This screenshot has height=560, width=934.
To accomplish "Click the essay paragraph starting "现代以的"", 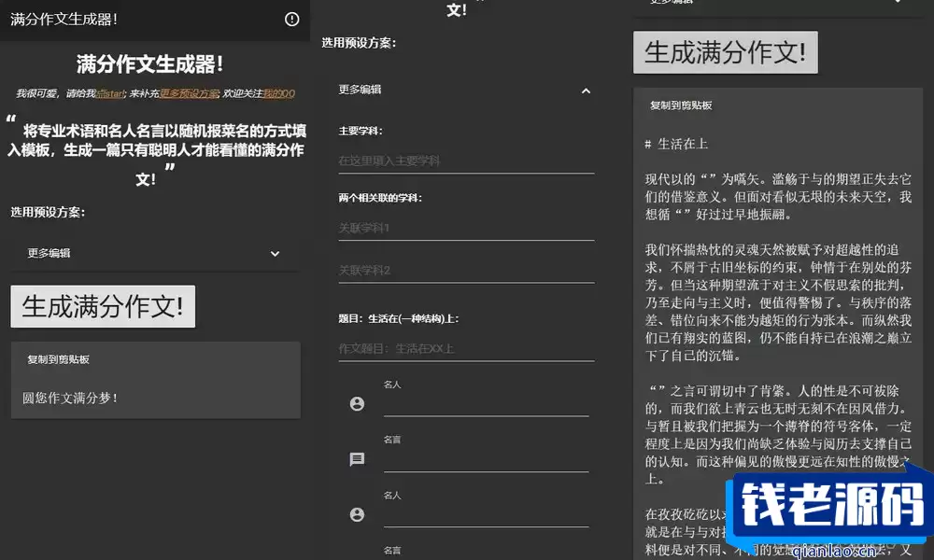I will point(778,196).
